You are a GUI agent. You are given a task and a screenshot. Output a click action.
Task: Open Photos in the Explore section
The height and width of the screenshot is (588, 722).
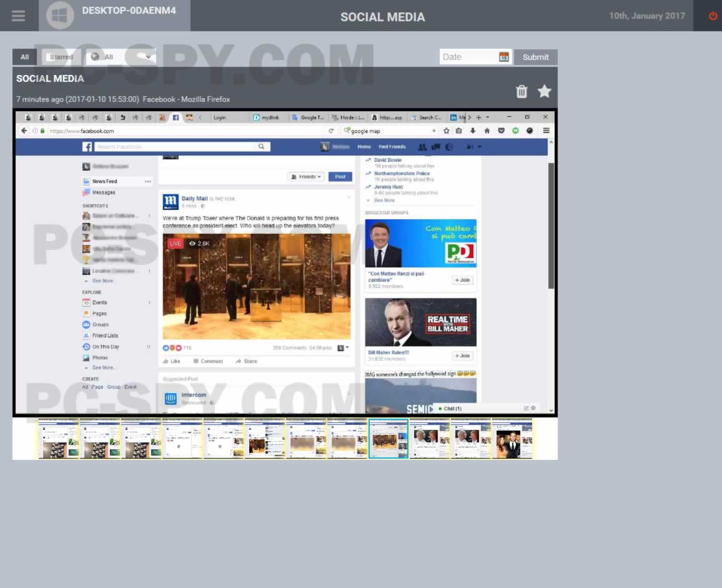coord(100,358)
